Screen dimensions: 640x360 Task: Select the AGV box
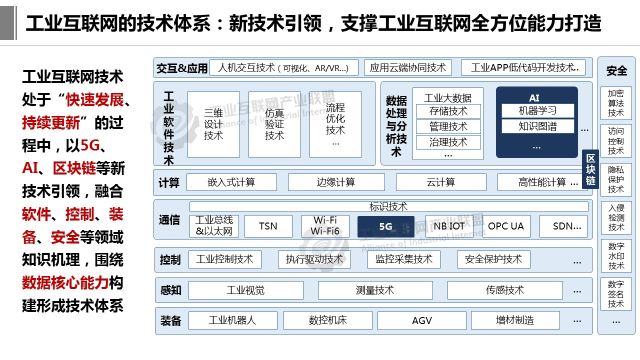[x=422, y=320]
